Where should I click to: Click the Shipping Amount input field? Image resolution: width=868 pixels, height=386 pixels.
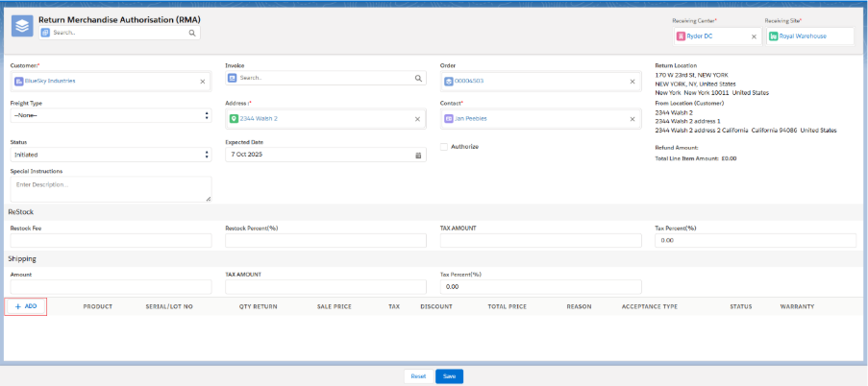point(109,286)
